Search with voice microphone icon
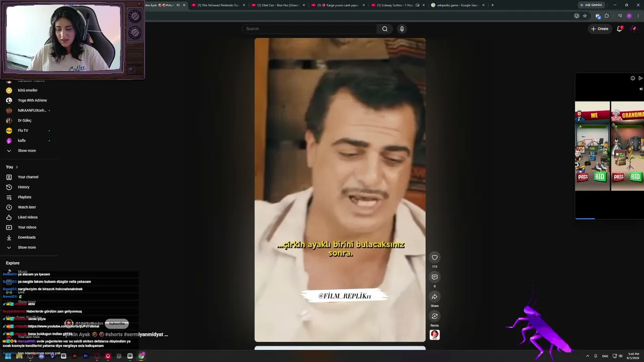This screenshot has height=362, width=644. pyautogui.click(x=401, y=29)
